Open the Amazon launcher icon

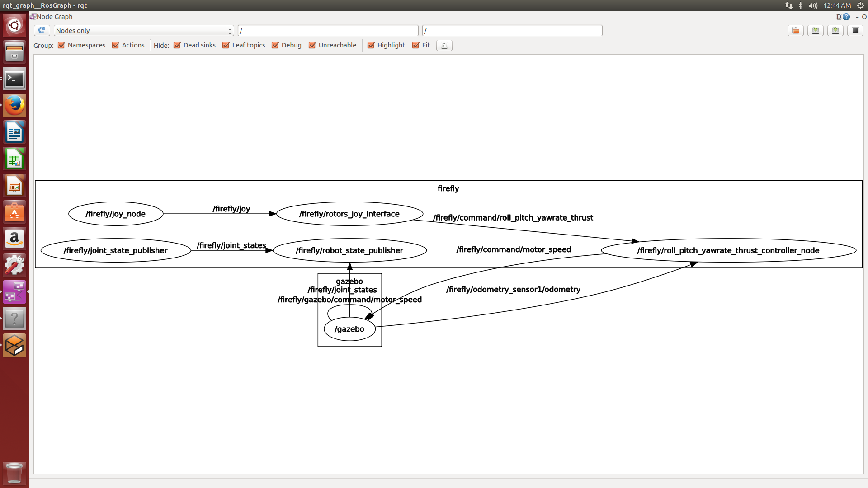click(x=14, y=239)
